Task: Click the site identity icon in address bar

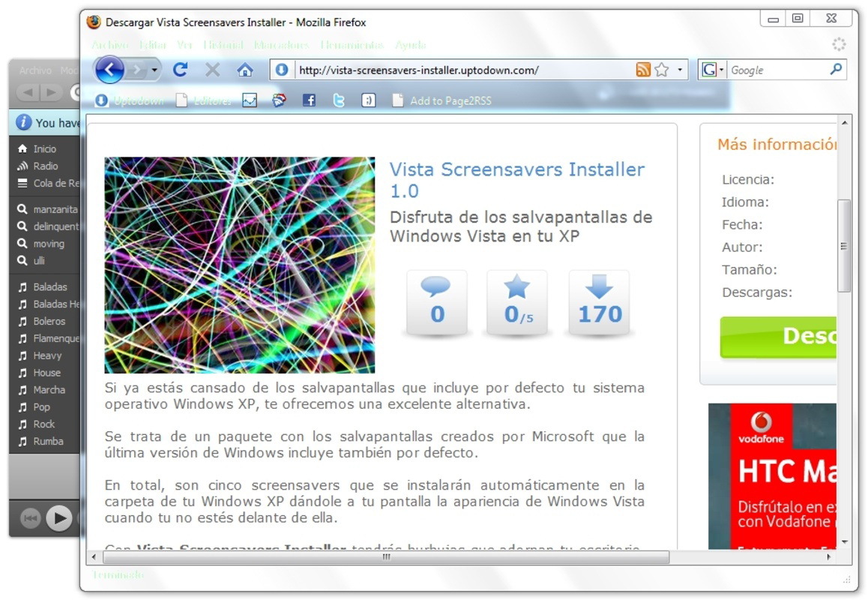Action: point(282,70)
